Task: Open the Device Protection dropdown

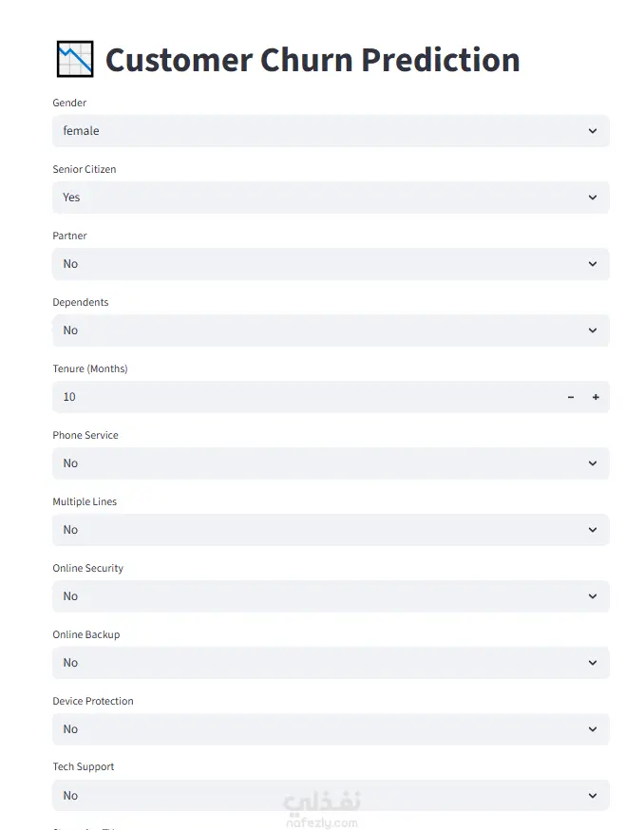Action: coord(331,729)
